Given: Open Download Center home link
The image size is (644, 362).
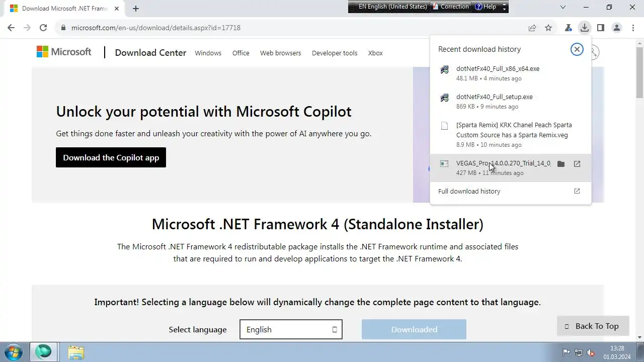Looking at the screenshot, I should tap(150, 53).
